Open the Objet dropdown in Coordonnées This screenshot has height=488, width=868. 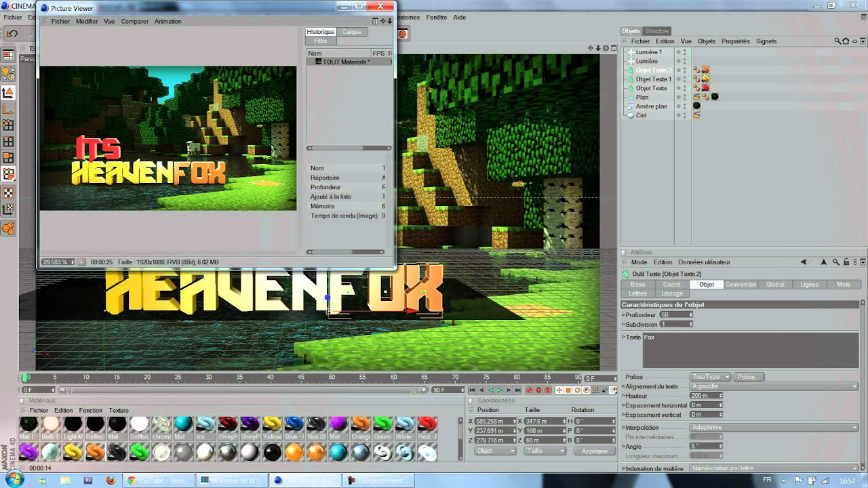[x=495, y=451]
